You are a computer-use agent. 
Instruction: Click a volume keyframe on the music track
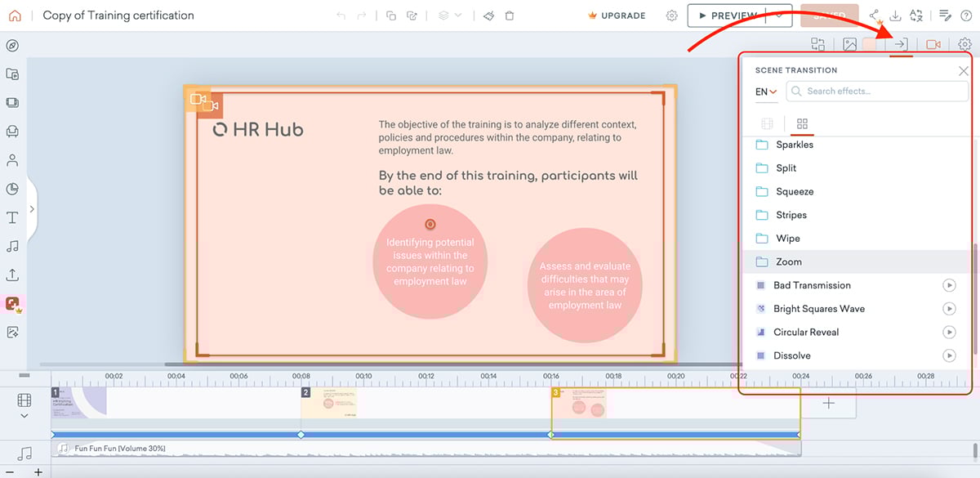click(301, 436)
